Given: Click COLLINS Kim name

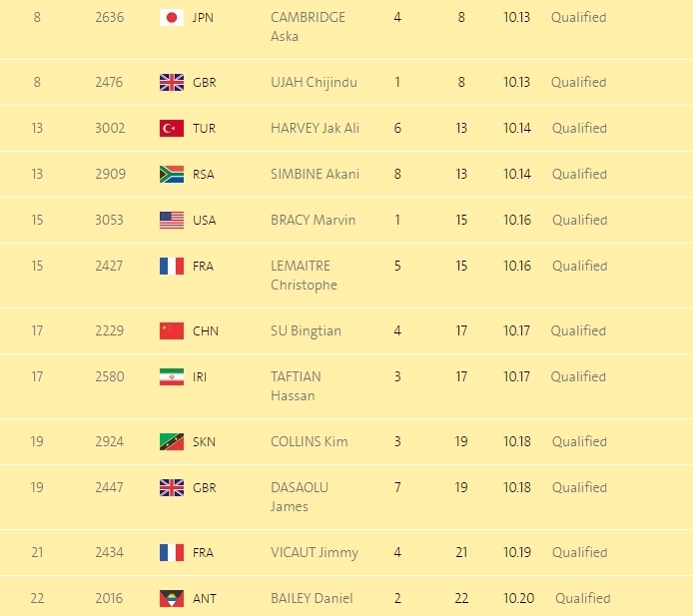Looking at the screenshot, I should [309, 441].
